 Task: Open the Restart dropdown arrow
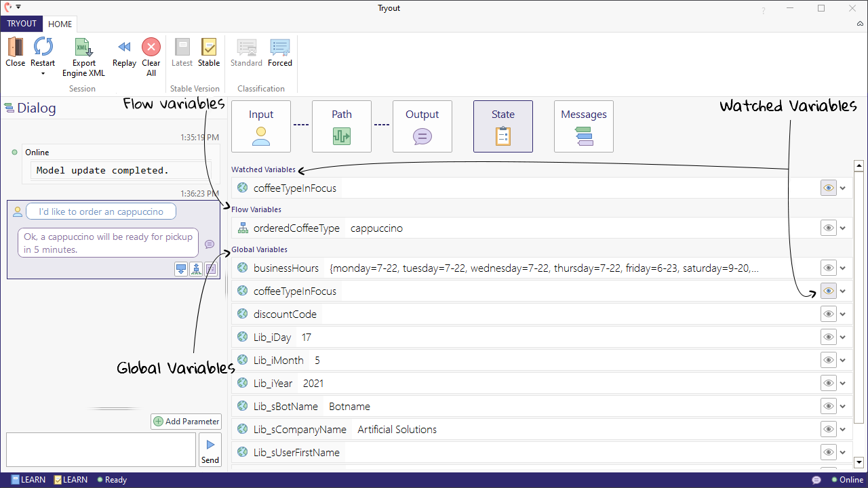pyautogui.click(x=43, y=73)
